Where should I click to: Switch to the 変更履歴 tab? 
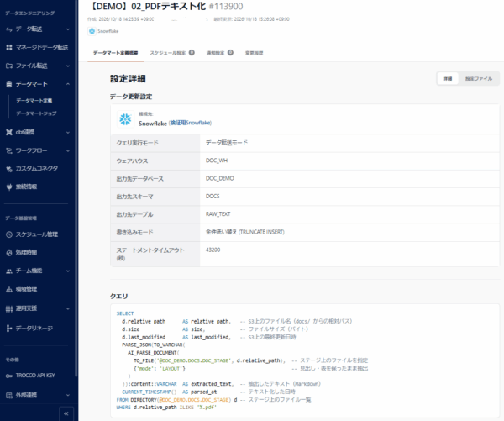click(x=254, y=53)
